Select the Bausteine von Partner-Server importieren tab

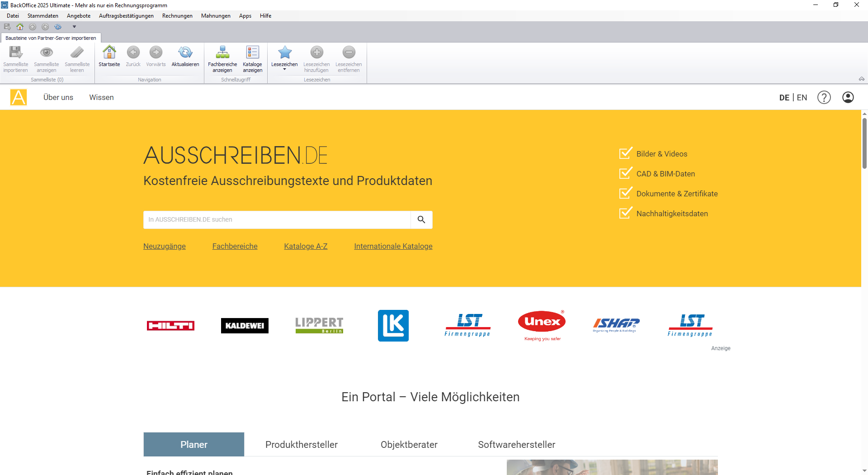click(51, 38)
